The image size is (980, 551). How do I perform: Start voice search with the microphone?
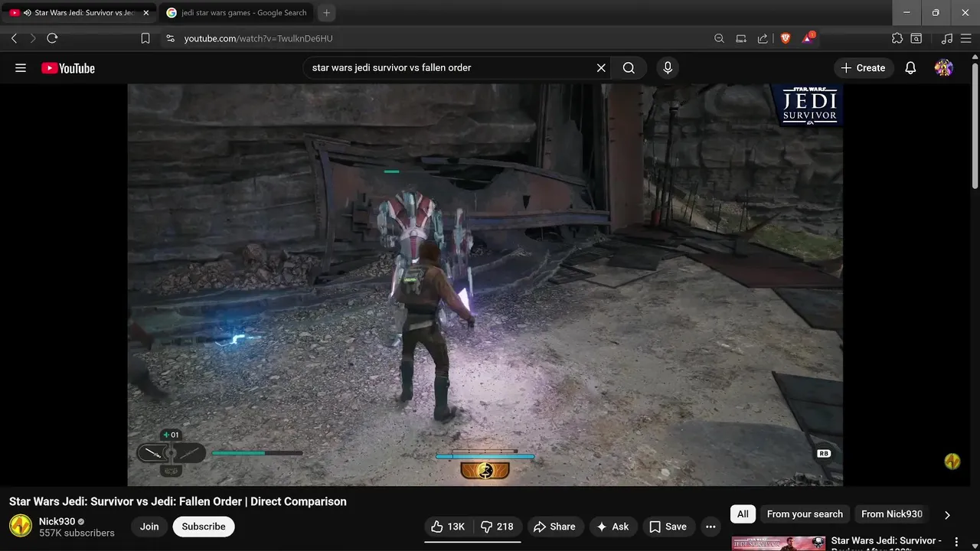668,68
